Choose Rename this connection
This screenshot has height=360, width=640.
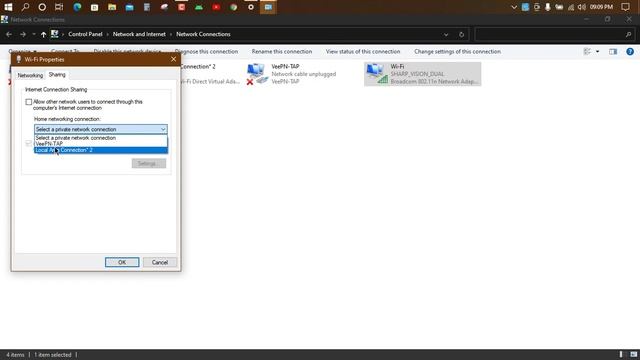pos(282,51)
